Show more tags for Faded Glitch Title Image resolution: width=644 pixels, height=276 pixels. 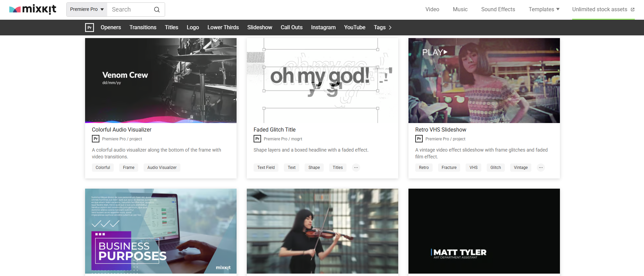(x=356, y=168)
